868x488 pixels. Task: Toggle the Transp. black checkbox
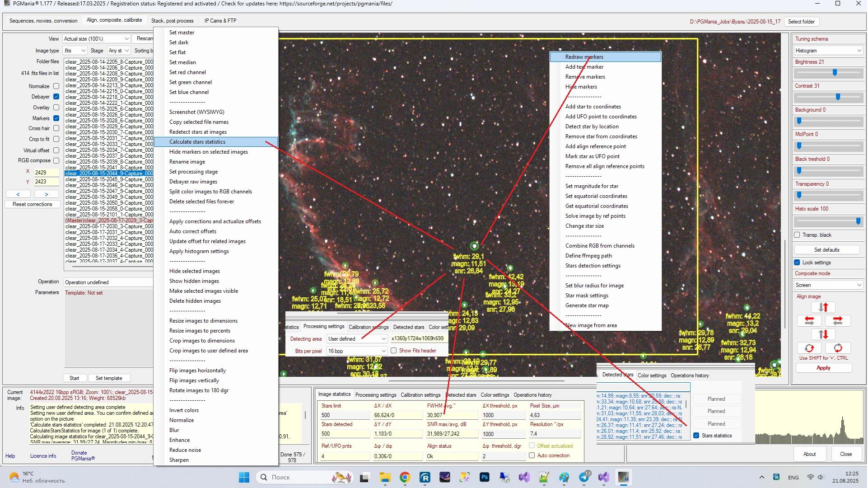(797, 235)
